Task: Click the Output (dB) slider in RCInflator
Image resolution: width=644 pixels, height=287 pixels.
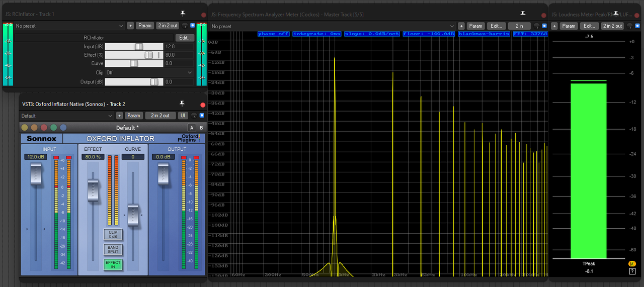Action: [x=134, y=82]
